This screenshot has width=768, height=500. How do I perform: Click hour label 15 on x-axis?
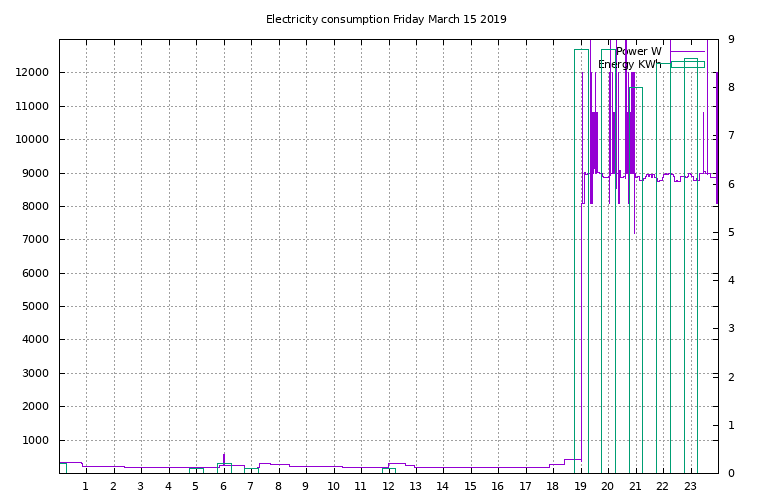click(x=470, y=486)
